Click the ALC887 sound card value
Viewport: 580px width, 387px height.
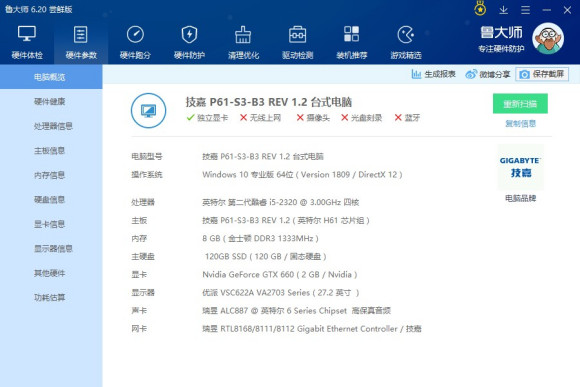pos(296,311)
